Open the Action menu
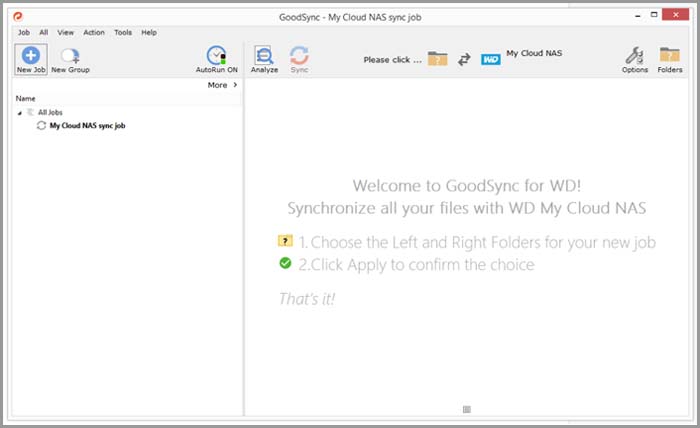 [x=94, y=32]
